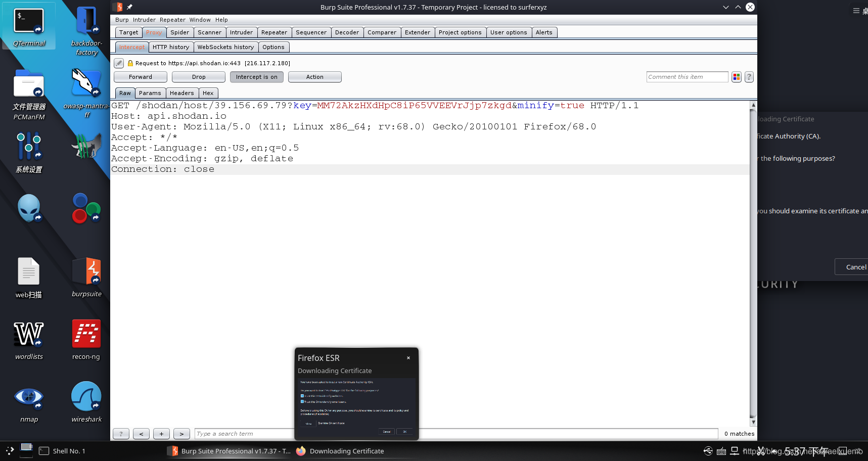
Task: Switch to Shell No. 1 taskbar entry
Action: tap(63, 451)
